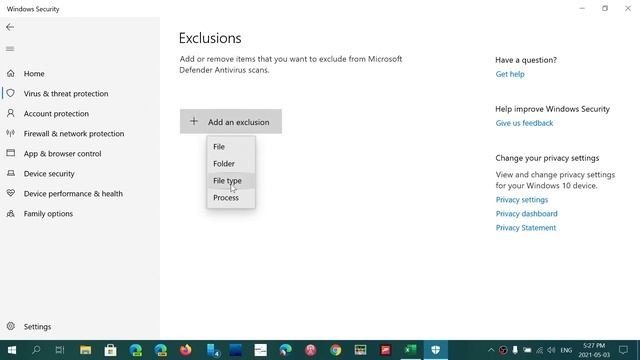Click the Settings gear icon

[11, 326]
